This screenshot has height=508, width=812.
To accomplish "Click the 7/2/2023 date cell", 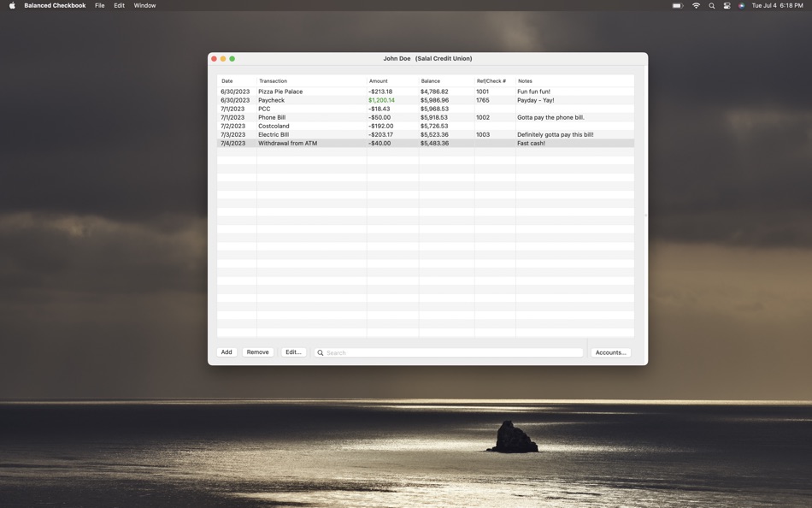I will tap(232, 126).
